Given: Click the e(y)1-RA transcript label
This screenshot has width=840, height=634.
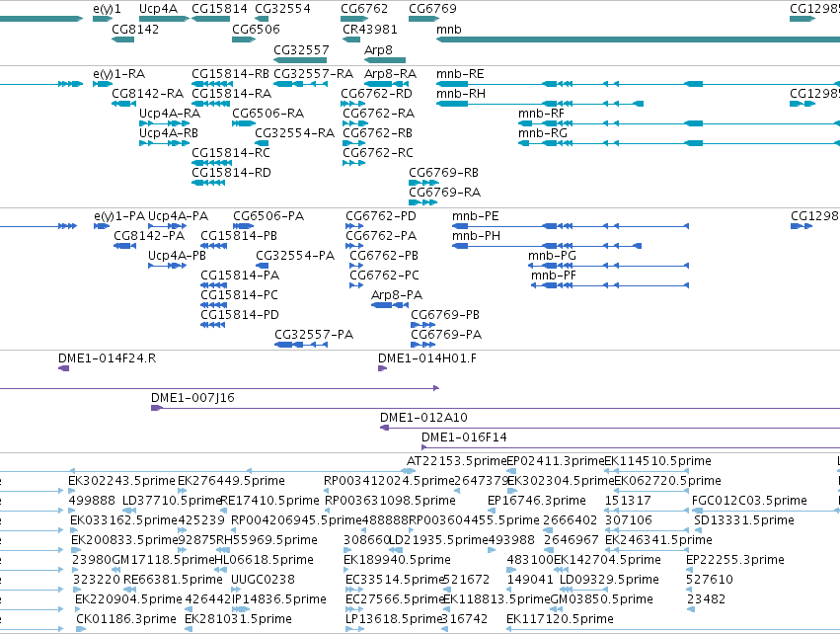Looking at the screenshot, I should point(118,74).
